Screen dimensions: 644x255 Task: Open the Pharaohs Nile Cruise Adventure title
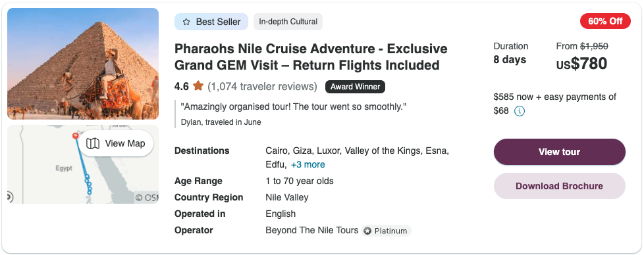[311, 57]
